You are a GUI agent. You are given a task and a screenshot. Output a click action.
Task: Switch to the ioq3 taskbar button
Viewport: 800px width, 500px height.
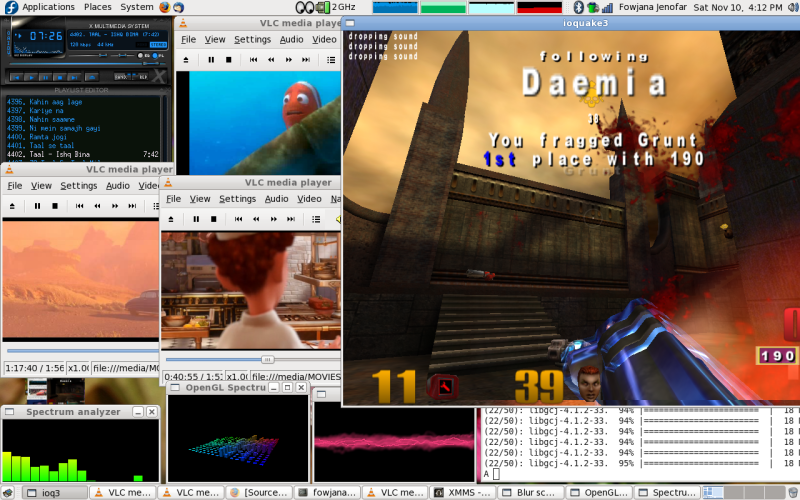pos(56,493)
